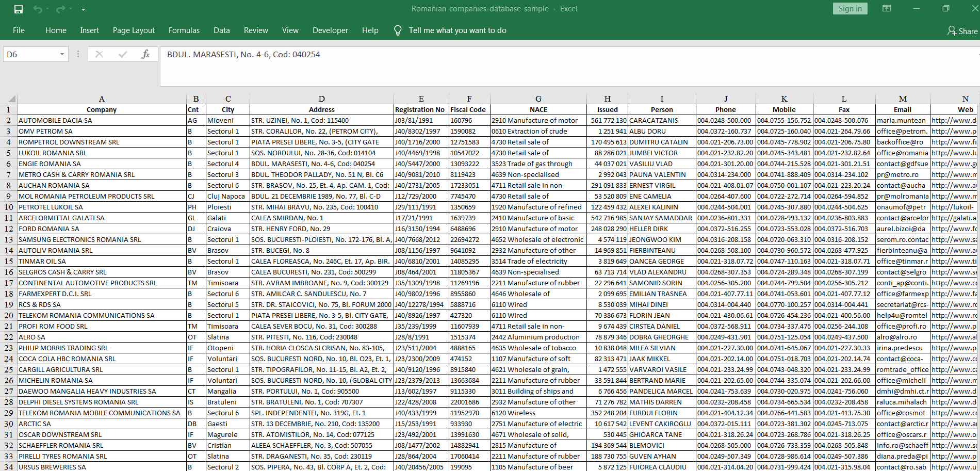Click cell TELEKOM ROMANIA MOBILE COMMUNICATIONS SA
Viewport: 980px width, 471px height.
[x=102, y=413]
